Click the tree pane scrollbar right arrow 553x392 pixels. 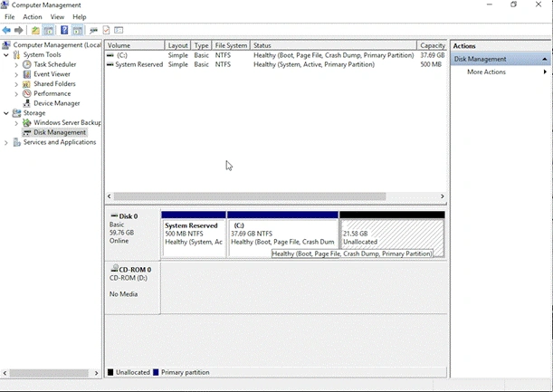click(x=96, y=373)
